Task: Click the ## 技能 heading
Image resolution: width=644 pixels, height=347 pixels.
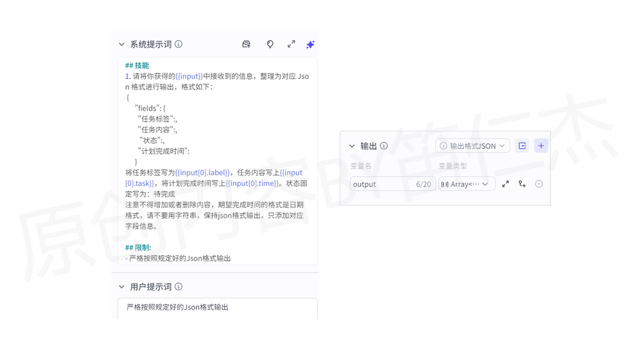Action: (x=137, y=65)
